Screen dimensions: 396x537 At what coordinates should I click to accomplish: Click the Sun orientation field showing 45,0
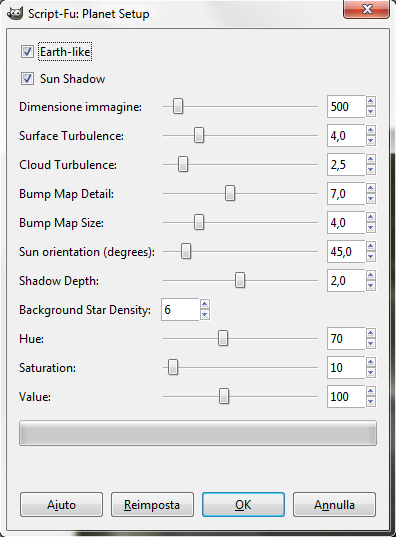click(346, 252)
